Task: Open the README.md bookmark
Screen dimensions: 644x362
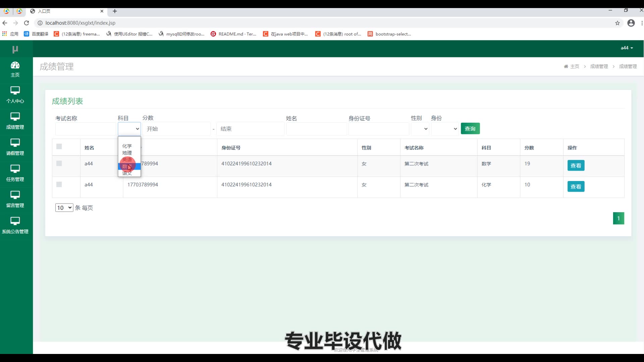Action: [x=233, y=34]
